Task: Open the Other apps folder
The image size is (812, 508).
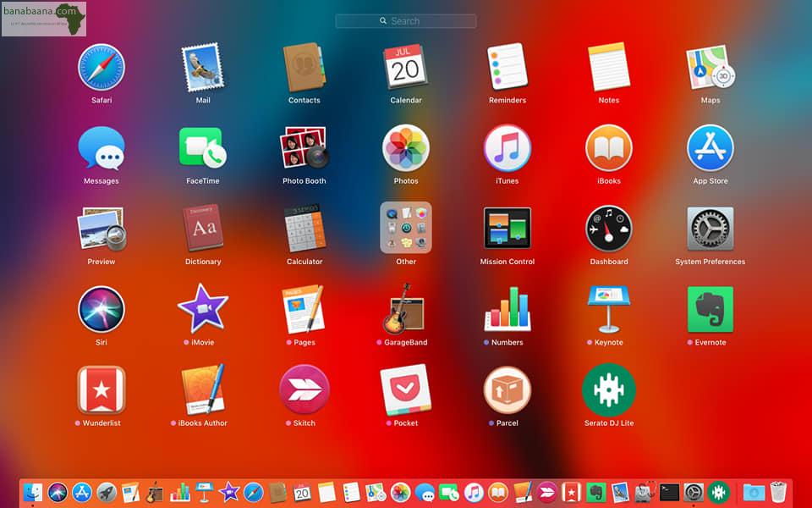Action: (405, 228)
